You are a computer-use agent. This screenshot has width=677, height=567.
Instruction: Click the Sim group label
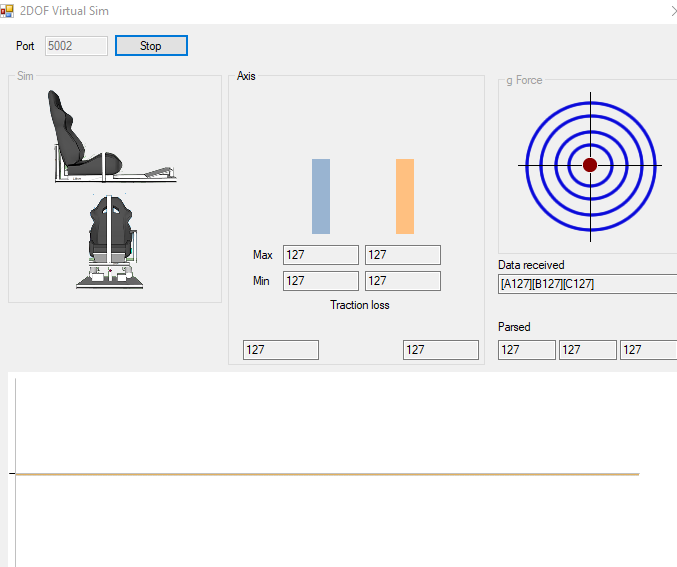click(x=25, y=76)
